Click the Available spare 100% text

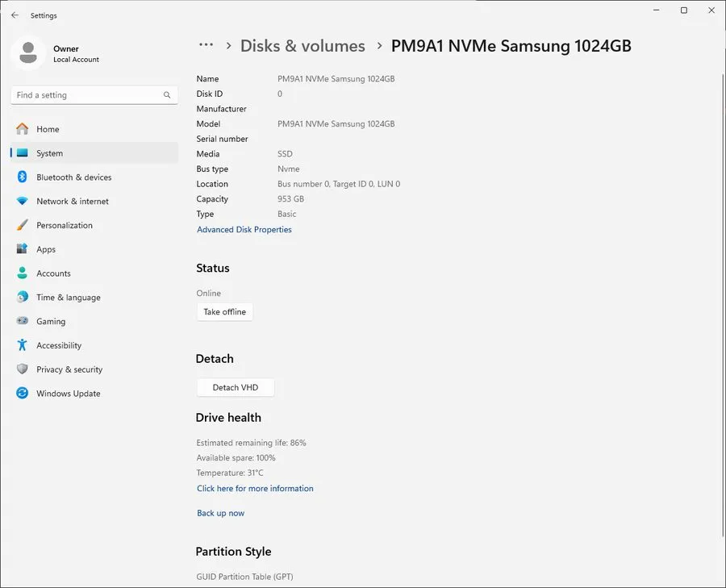tap(236, 458)
